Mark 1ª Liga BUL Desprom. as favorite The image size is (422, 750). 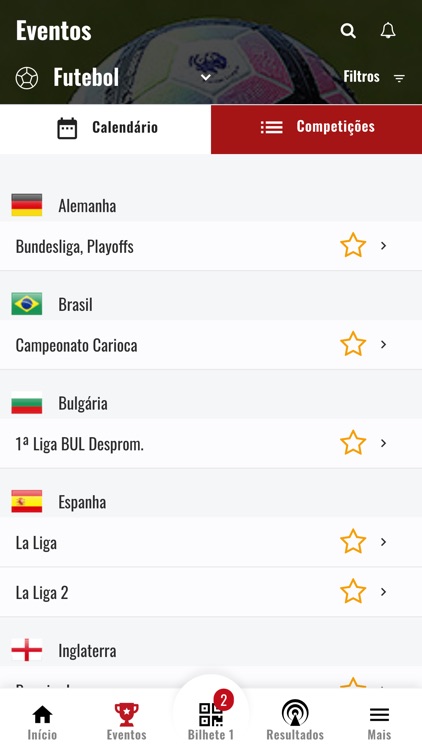point(353,442)
